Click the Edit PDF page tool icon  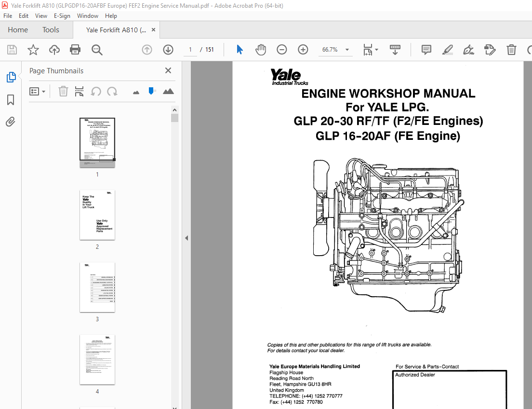tap(490, 50)
